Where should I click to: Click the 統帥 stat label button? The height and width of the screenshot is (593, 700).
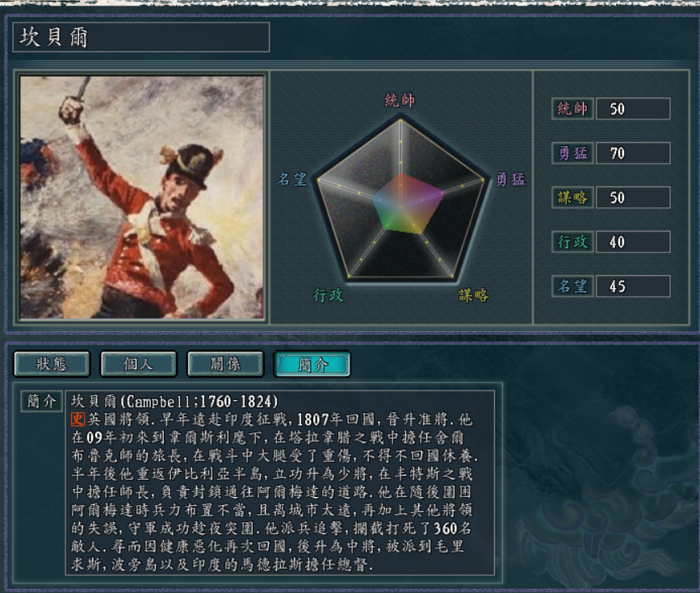point(572,108)
